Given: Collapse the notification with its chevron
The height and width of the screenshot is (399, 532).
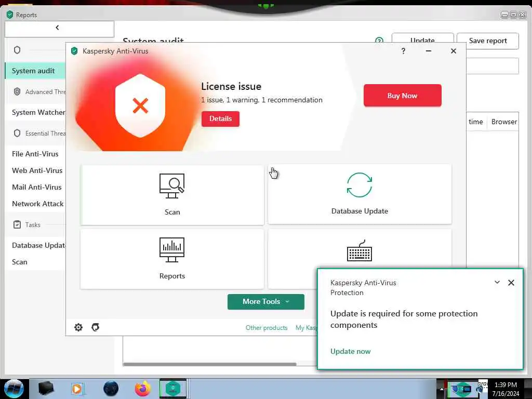Looking at the screenshot, I should coord(497,282).
